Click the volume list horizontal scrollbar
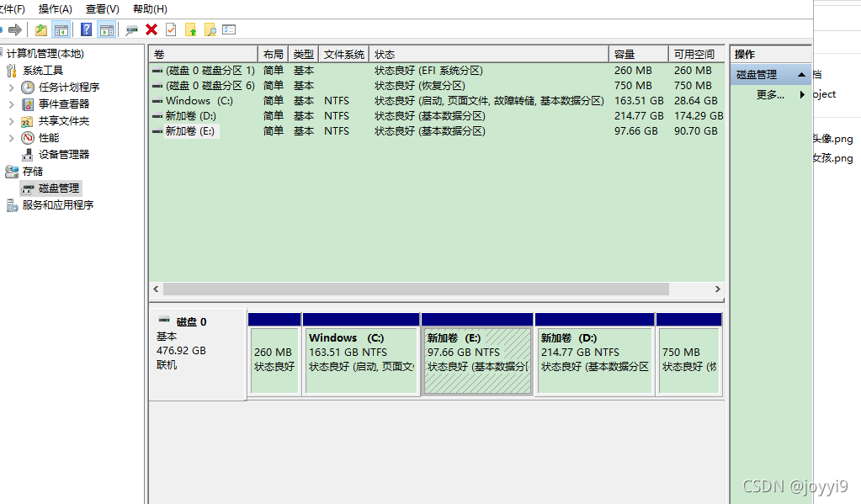 point(416,289)
